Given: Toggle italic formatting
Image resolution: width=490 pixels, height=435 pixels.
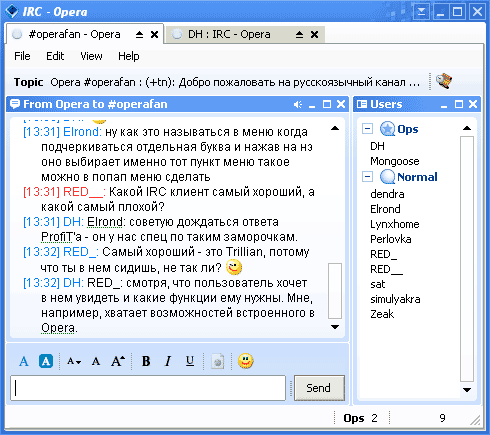Looking at the screenshot, I should click(x=168, y=361).
